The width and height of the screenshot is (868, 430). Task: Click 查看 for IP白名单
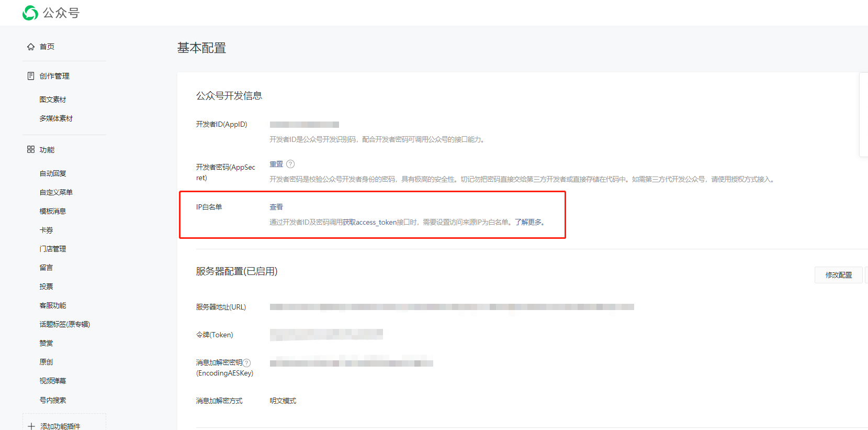point(276,207)
